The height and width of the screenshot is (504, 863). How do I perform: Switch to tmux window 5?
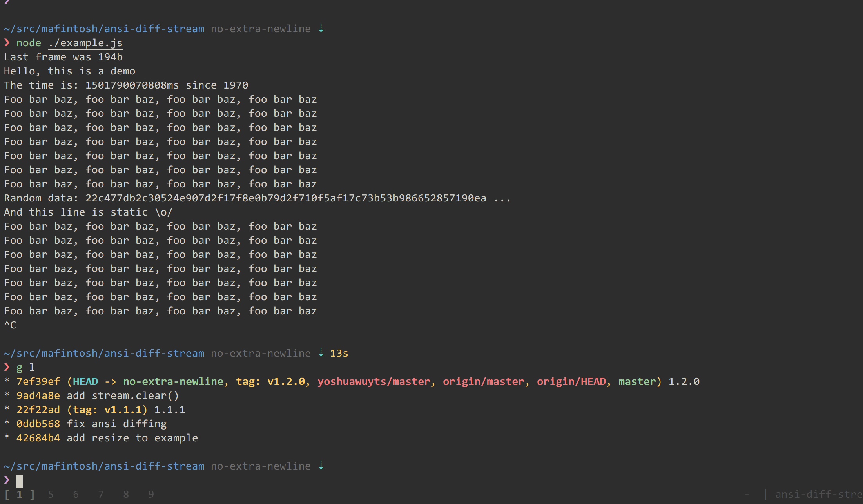(51, 494)
